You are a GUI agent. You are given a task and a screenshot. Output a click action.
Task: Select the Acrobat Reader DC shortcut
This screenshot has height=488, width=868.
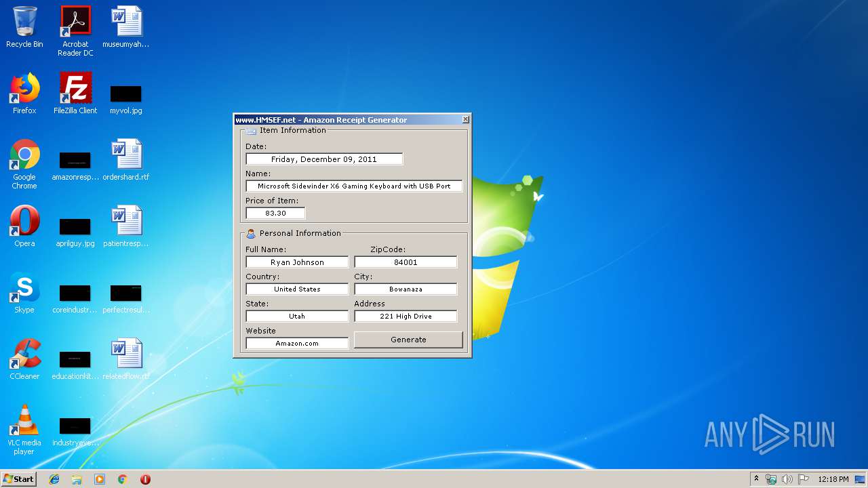click(75, 31)
